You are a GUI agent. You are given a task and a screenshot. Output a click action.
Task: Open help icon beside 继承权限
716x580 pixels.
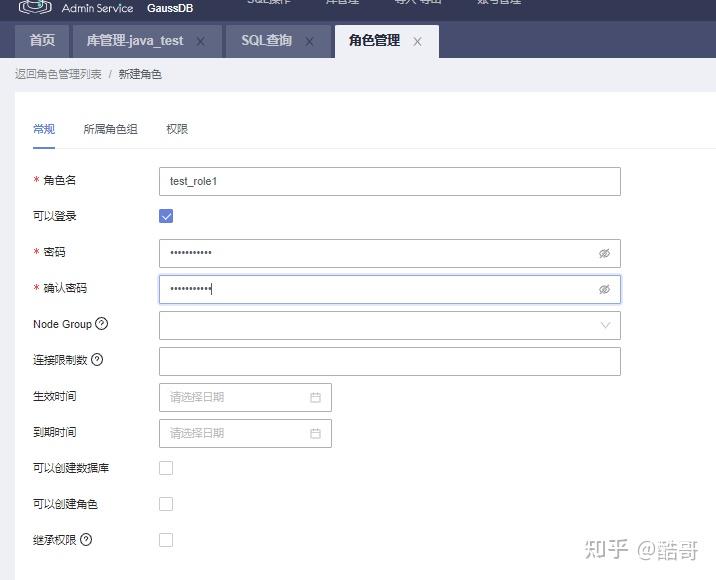(86, 540)
